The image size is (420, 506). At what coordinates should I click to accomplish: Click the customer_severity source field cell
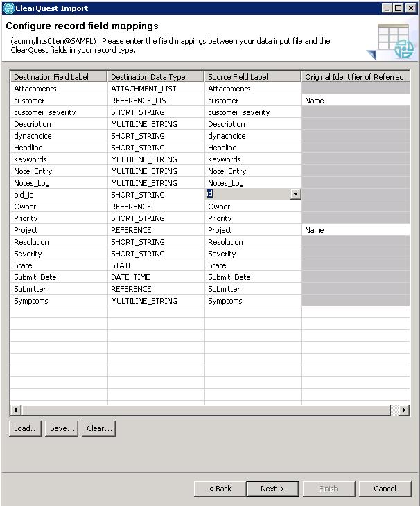253,112
